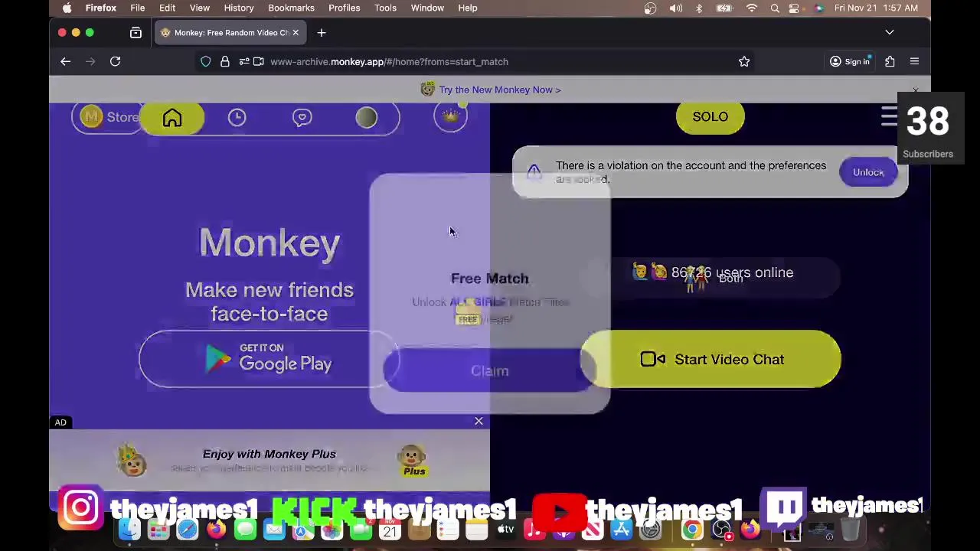
Task: Open the match history clock icon
Action: coord(237,117)
